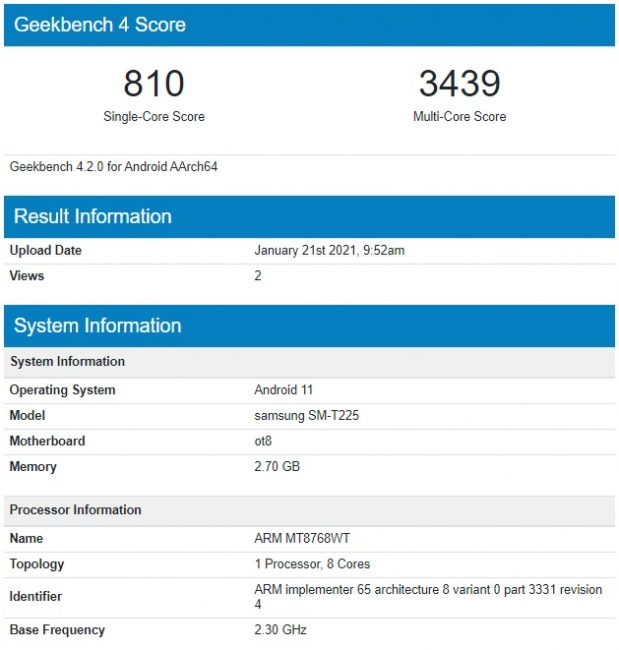The width and height of the screenshot is (619, 650).
Task: Select the samsung SM-T225 model value
Action: pyautogui.click(x=306, y=415)
